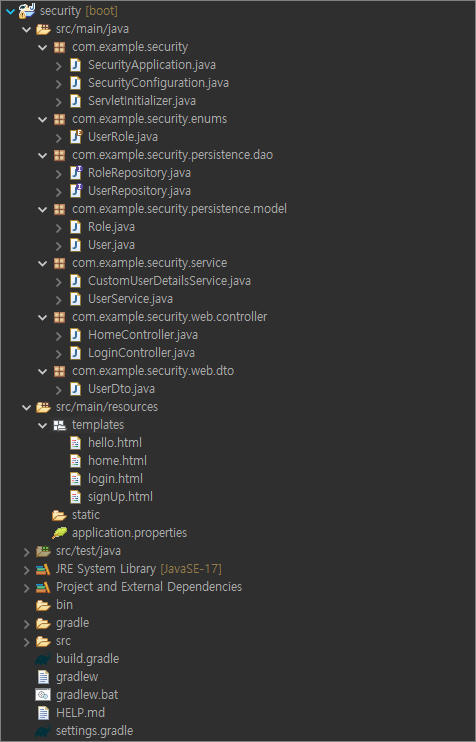Click the UserRepository.java interface file icon
Image resolution: width=476 pixels, height=742 pixels.
click(x=76, y=191)
